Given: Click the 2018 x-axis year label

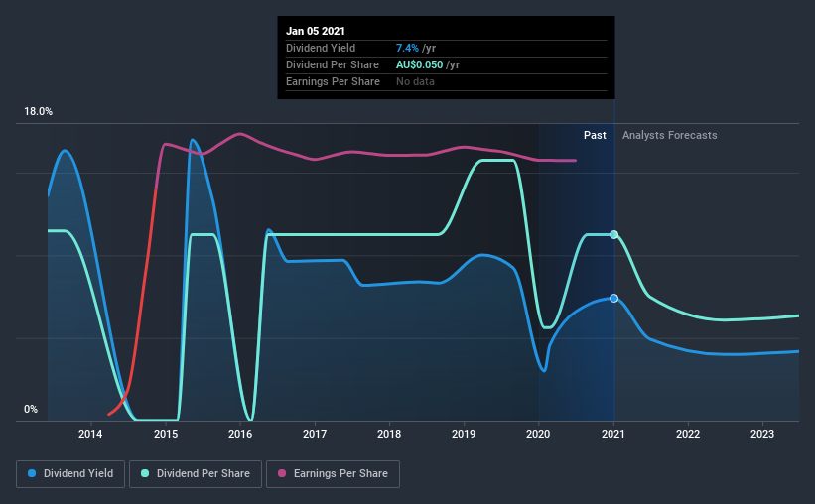Looking at the screenshot, I should [x=389, y=434].
